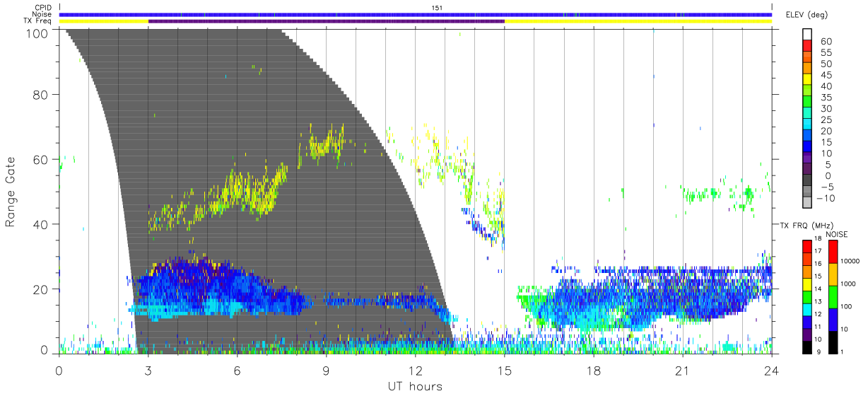Pick the green segment of the NOISE bar

833,296
